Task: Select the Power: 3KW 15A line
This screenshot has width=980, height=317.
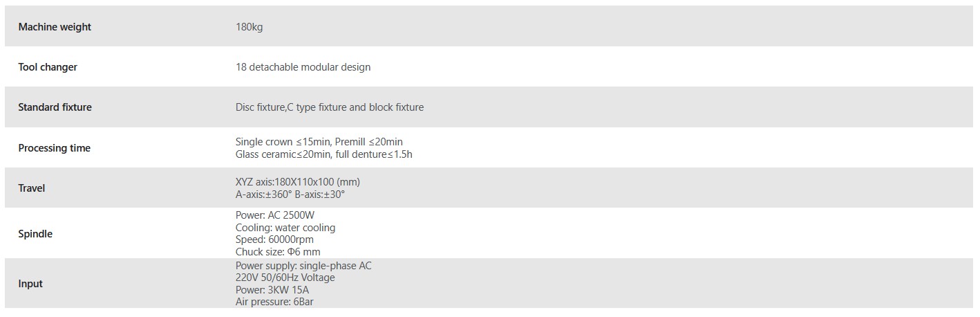Action: coord(272,290)
